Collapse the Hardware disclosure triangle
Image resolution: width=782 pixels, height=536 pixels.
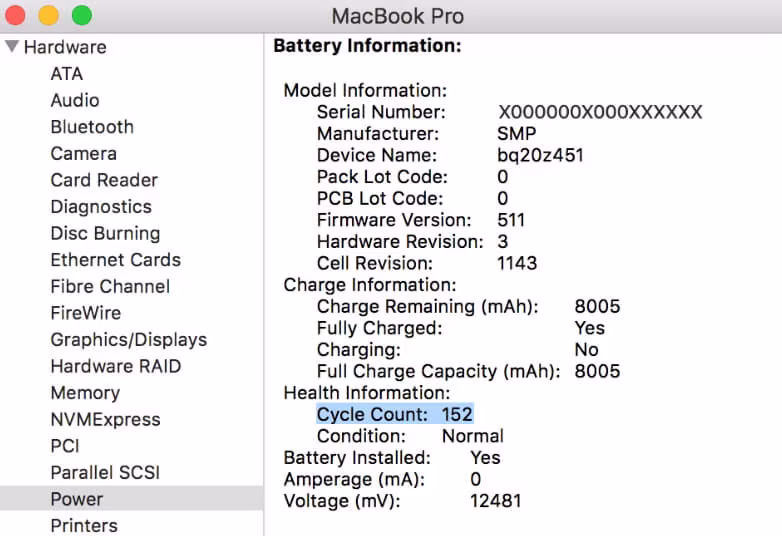(x=12, y=47)
